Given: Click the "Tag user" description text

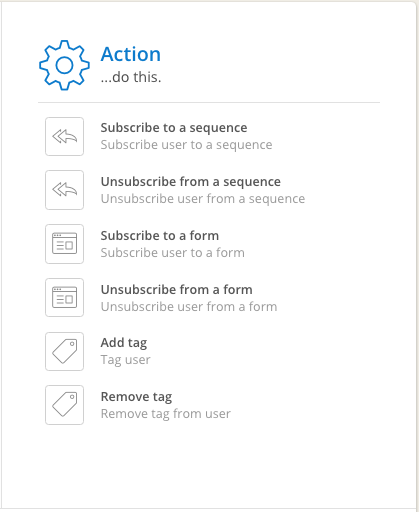Looking at the screenshot, I should (x=126, y=360).
